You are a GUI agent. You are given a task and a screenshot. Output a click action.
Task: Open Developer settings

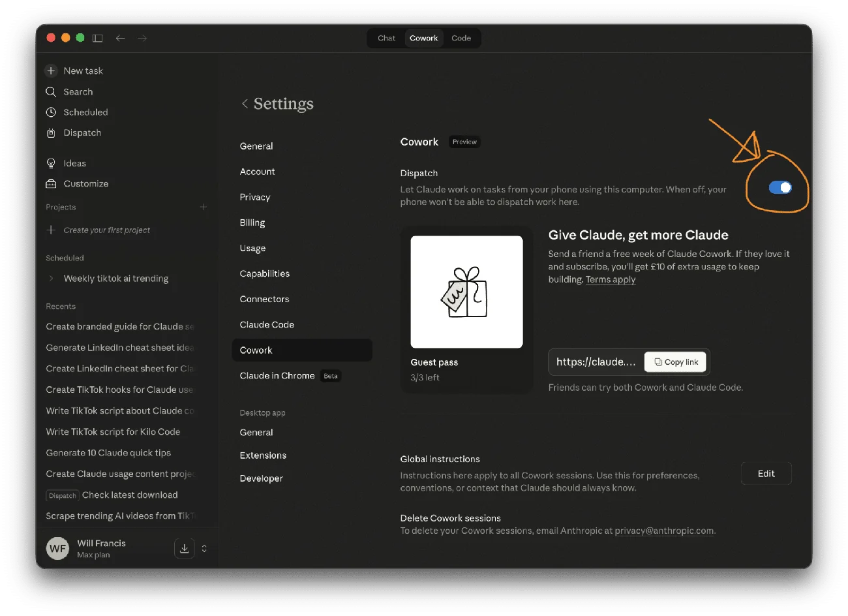click(x=261, y=478)
